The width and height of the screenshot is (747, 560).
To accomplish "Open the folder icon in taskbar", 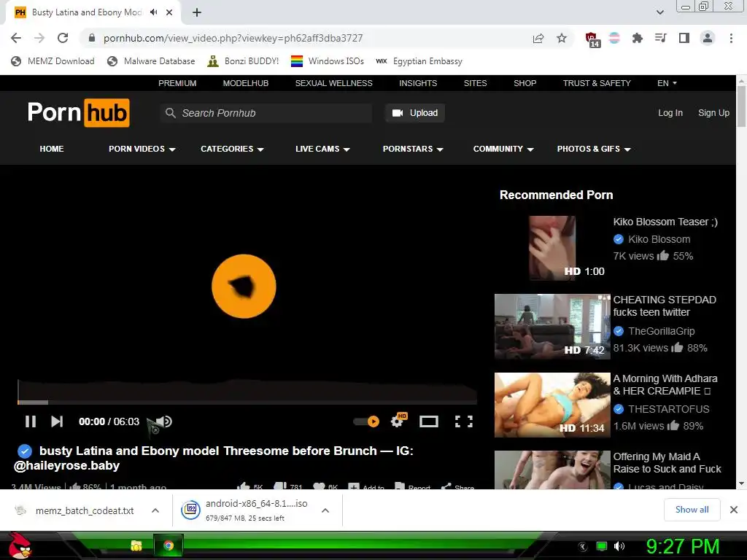I will [x=136, y=545].
